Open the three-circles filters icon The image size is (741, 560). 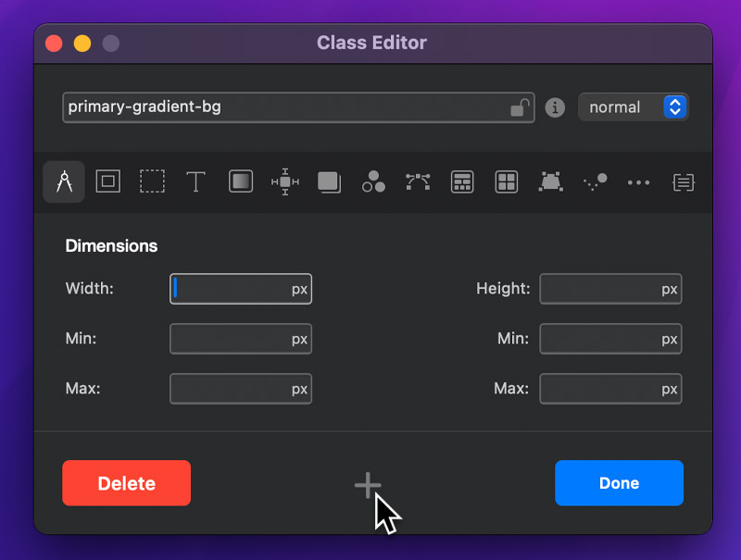pyautogui.click(x=373, y=182)
